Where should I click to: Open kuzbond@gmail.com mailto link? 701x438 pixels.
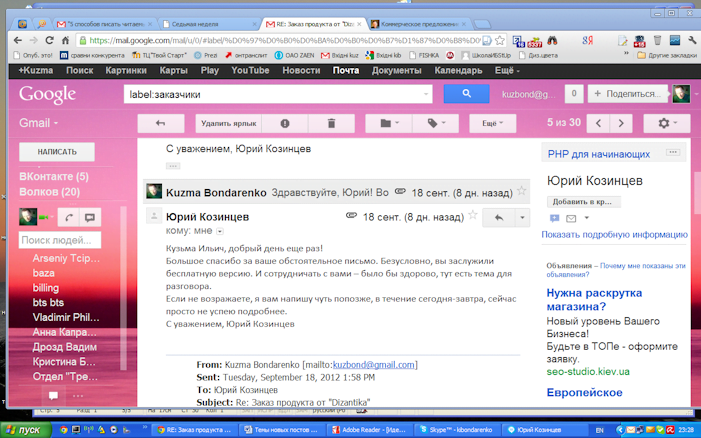tap(373, 365)
